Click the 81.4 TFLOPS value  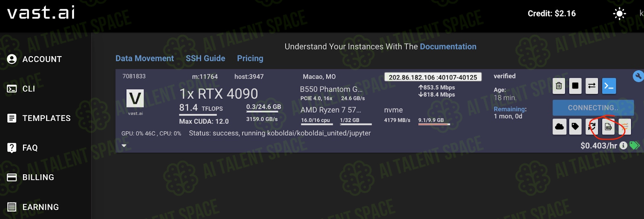tap(201, 108)
